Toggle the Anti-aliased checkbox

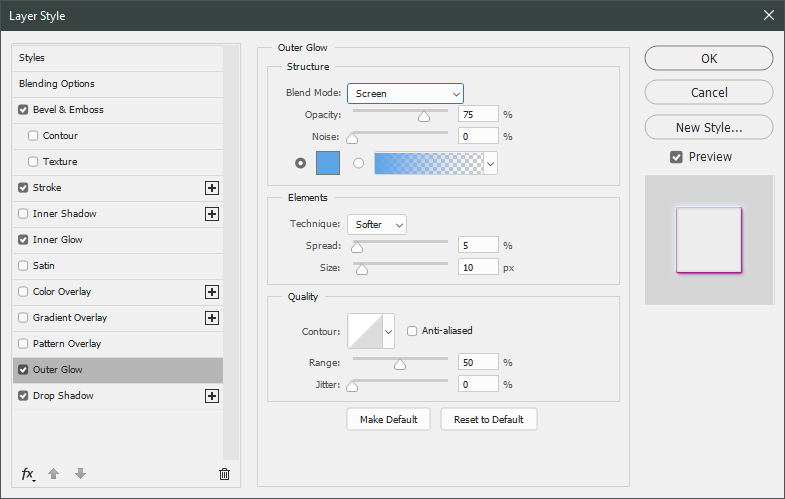[x=412, y=331]
